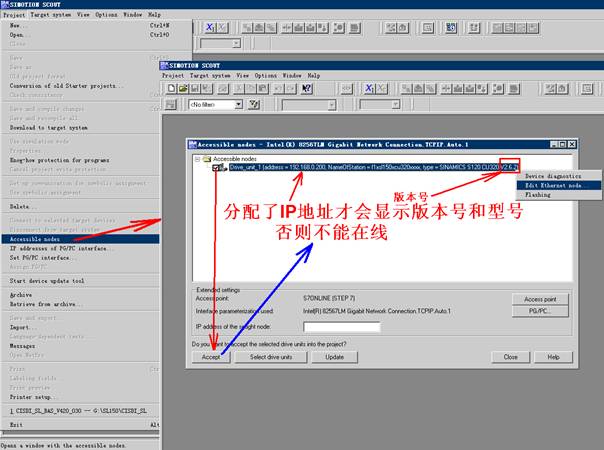
Task: Select Flashing from the context menu
Action: [538, 195]
